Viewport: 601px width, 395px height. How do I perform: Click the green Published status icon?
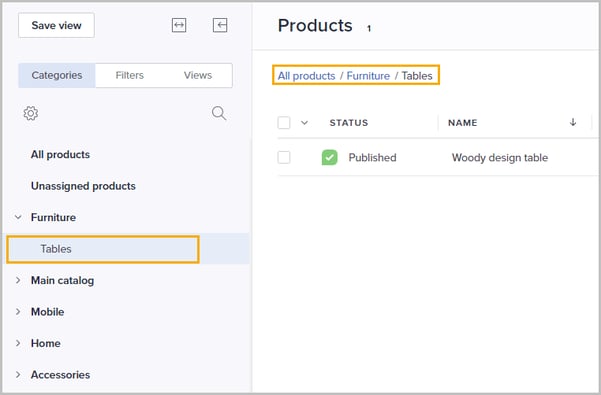pos(329,157)
